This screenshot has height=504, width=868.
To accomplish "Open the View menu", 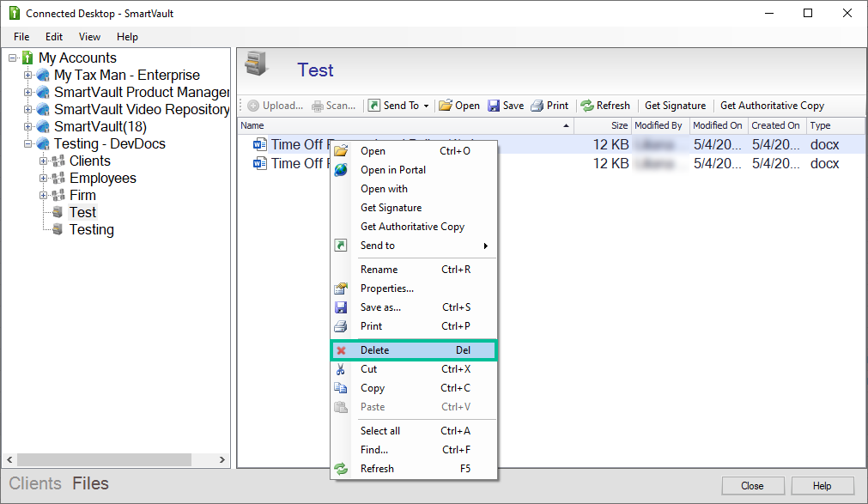I will point(89,37).
